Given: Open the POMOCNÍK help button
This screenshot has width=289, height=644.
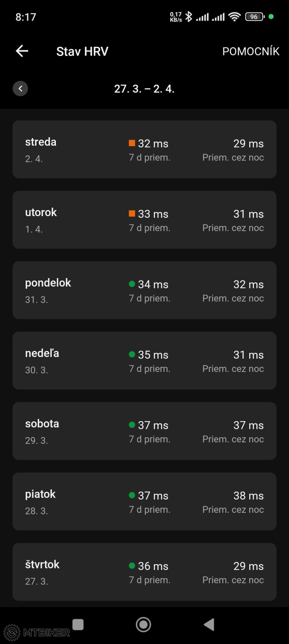Looking at the screenshot, I should point(250,51).
